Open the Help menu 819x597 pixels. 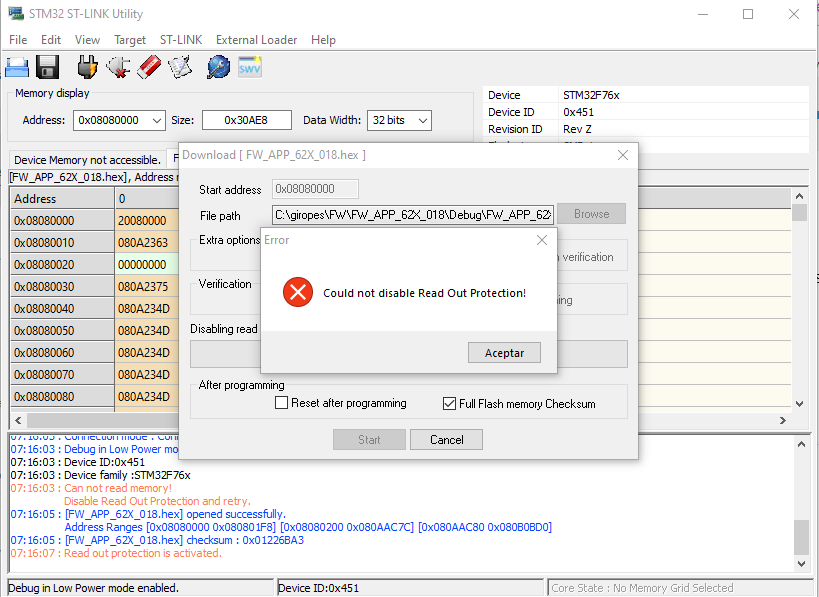coord(323,40)
